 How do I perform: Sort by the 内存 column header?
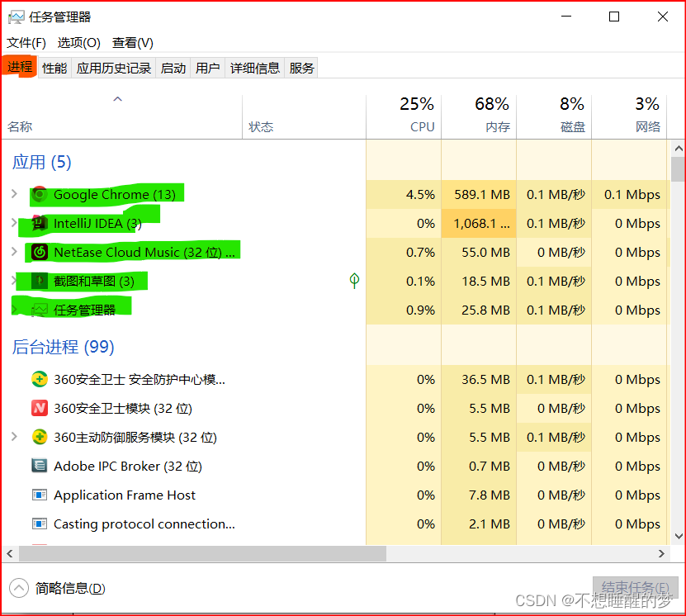coord(479,116)
